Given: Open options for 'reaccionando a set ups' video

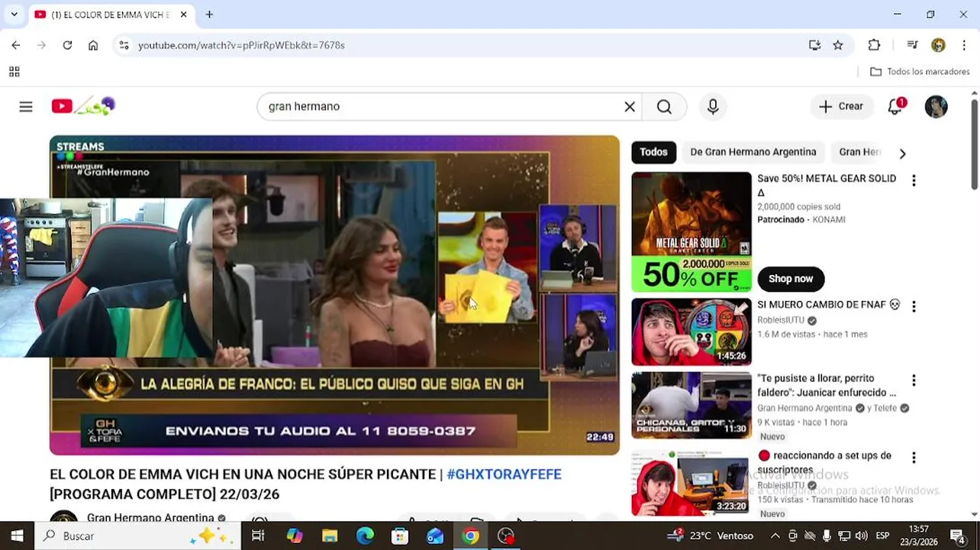Looking at the screenshot, I should 914,458.
